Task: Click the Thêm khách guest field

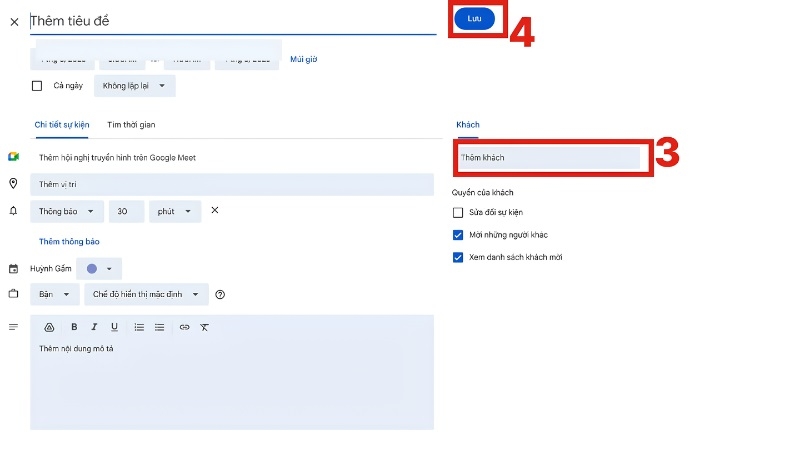Action: 548,158
